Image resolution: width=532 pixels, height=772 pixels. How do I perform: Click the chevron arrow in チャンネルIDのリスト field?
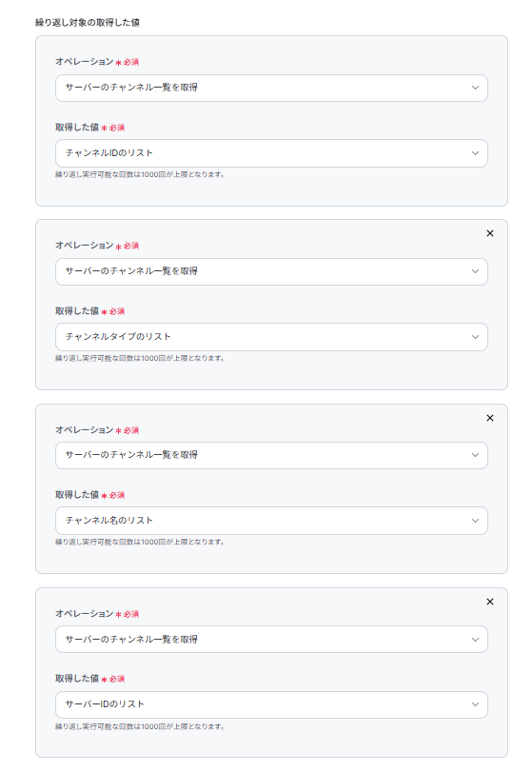(475, 153)
